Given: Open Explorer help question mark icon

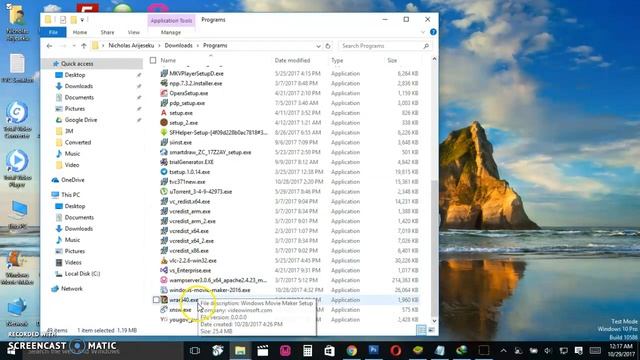Looking at the screenshot, I should (x=433, y=32).
